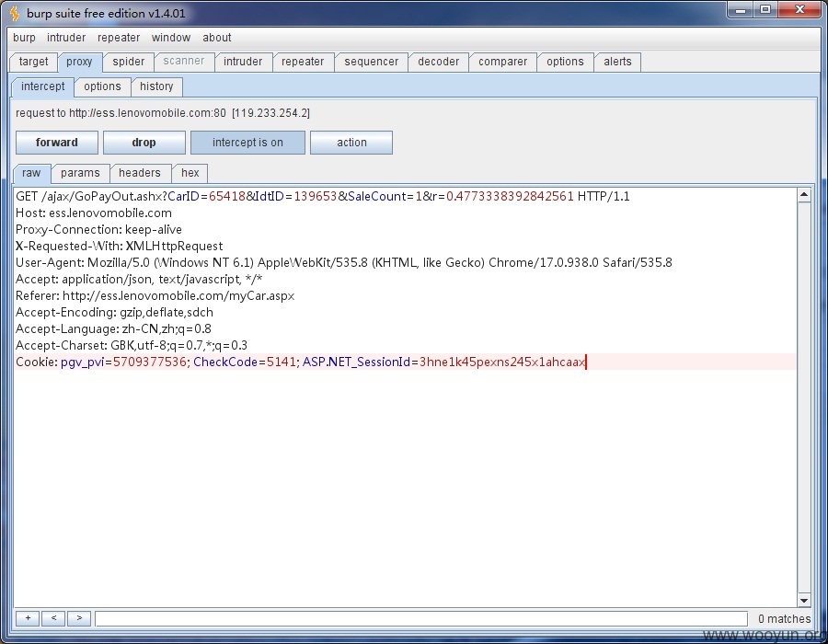
Task: Click the scrollbar down arrow
Action: tap(804, 600)
